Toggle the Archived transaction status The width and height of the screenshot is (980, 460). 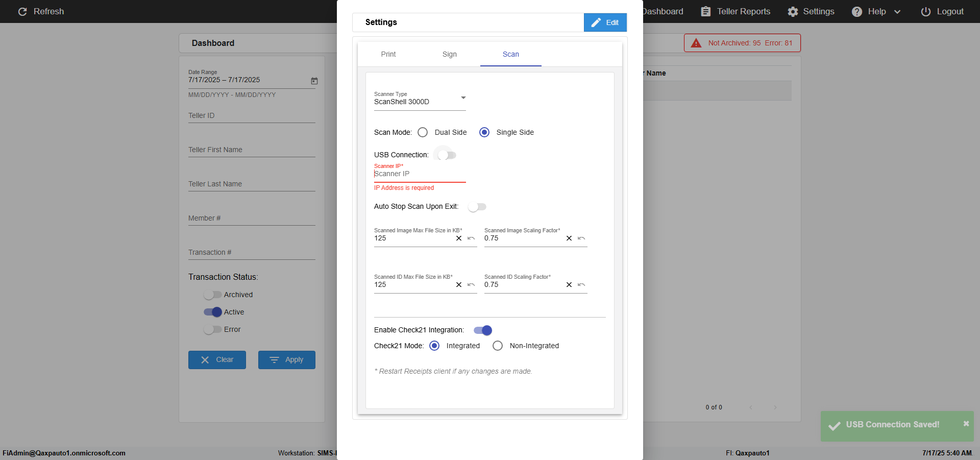(212, 295)
